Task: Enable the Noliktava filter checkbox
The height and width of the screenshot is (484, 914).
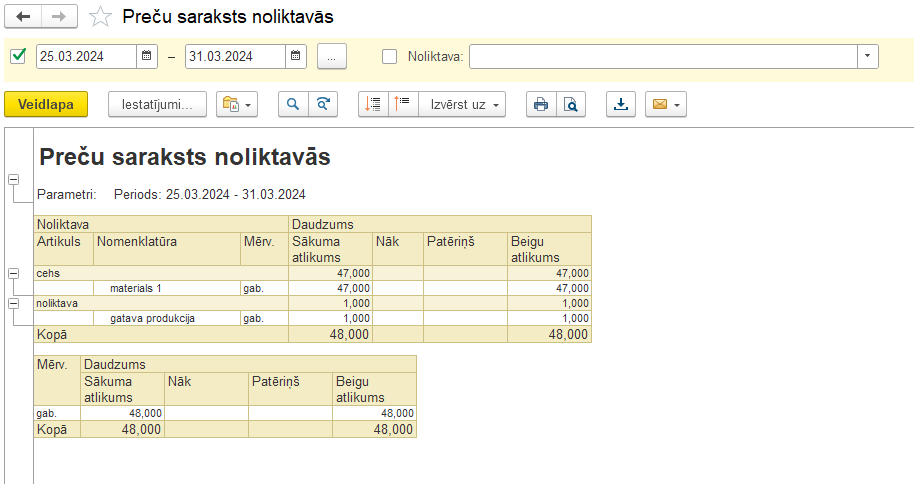Action: tap(389, 57)
